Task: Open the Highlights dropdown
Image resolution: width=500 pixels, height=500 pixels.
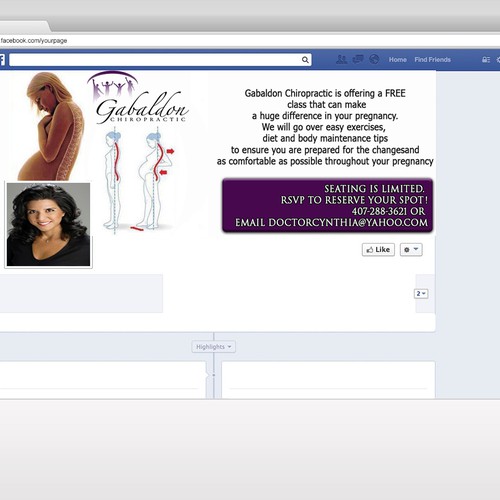Action: click(214, 347)
